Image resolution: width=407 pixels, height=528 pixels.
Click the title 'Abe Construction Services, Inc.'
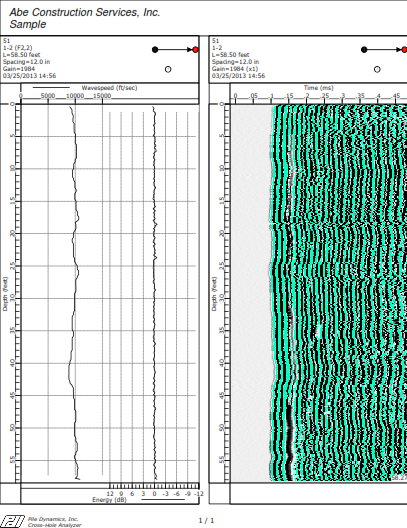tap(85, 12)
